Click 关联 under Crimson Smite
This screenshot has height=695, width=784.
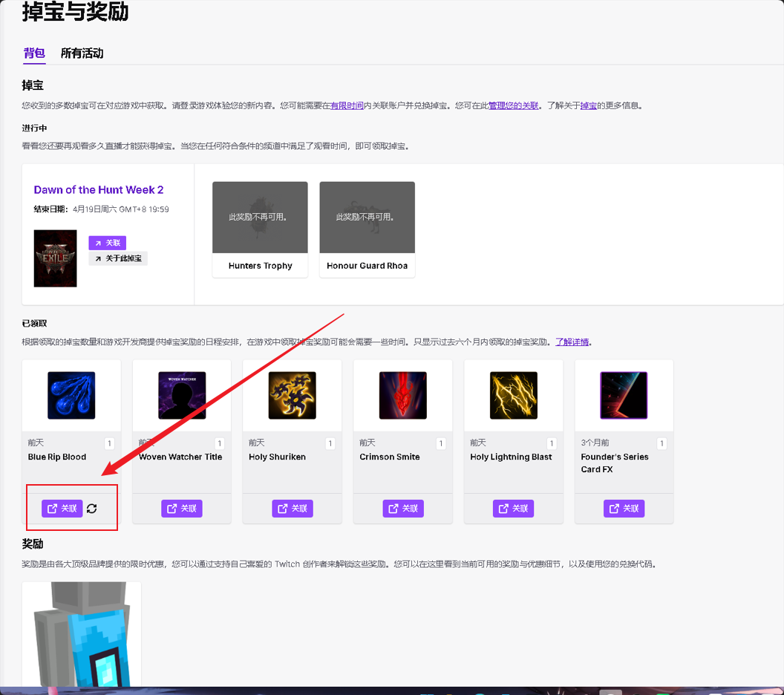click(x=403, y=509)
